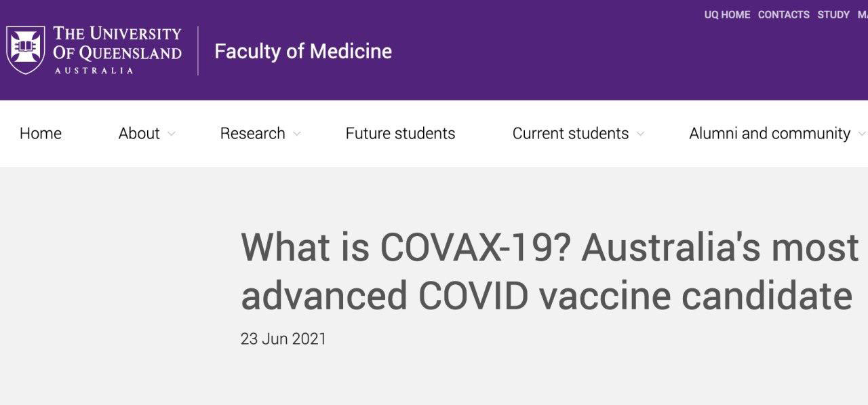Click the AUSTRALIA text under the logo
Screen dimensions: 868x405
(x=94, y=71)
